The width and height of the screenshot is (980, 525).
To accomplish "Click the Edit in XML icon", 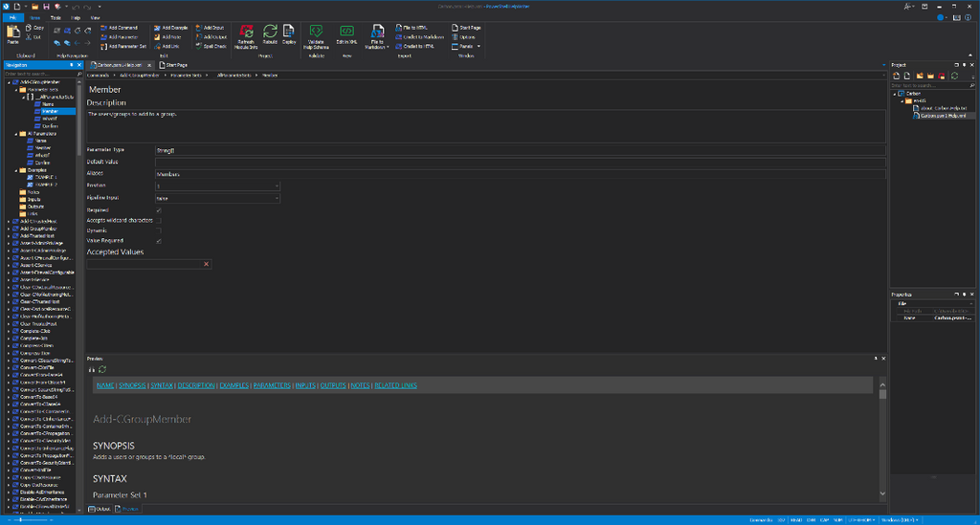I will click(x=346, y=31).
